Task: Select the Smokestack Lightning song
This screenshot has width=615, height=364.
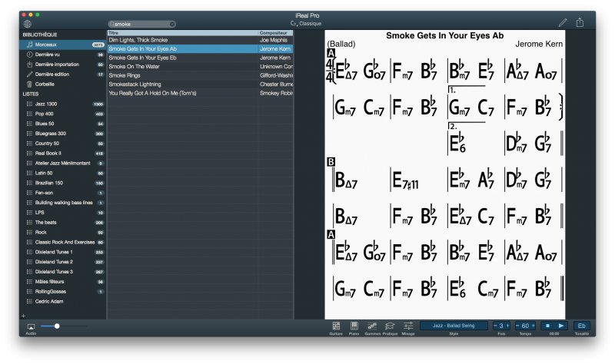Action: click(201, 84)
